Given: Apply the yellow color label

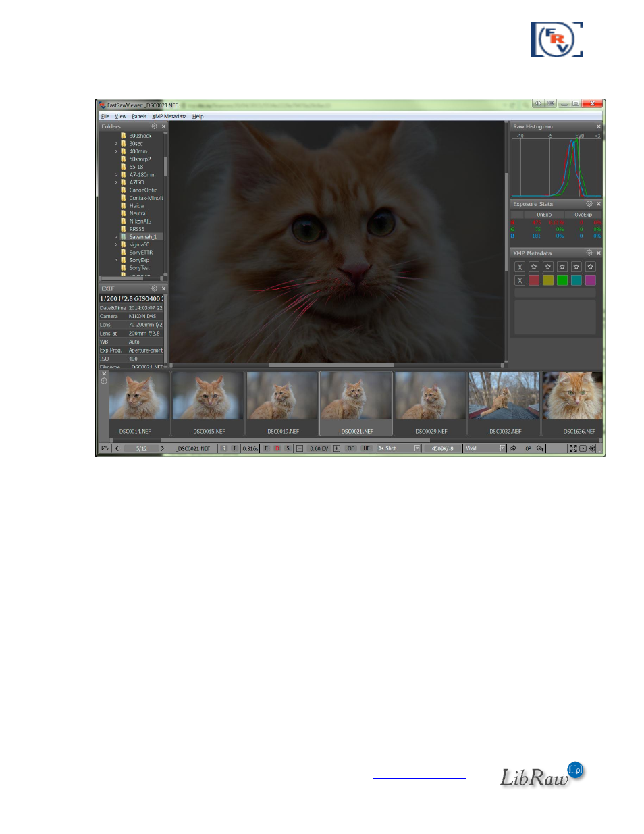Looking at the screenshot, I should (x=548, y=280).
